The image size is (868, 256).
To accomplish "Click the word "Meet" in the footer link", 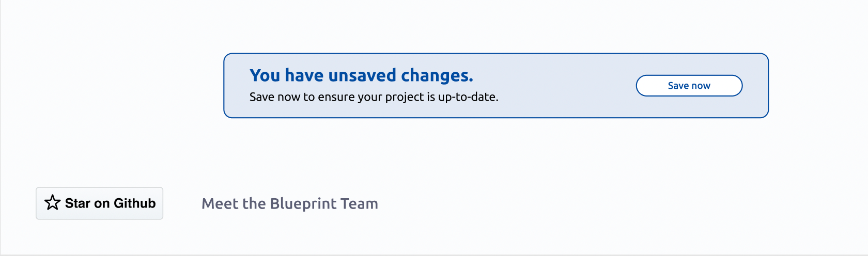I will [x=220, y=204].
